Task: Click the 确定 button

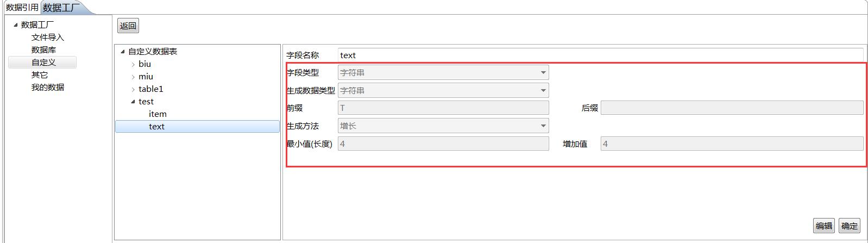Action: [849, 226]
